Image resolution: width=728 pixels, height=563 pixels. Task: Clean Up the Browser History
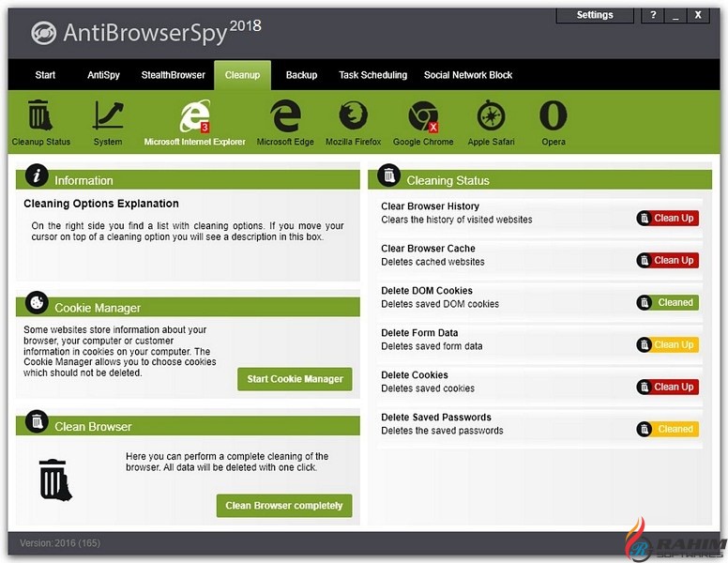(x=667, y=218)
